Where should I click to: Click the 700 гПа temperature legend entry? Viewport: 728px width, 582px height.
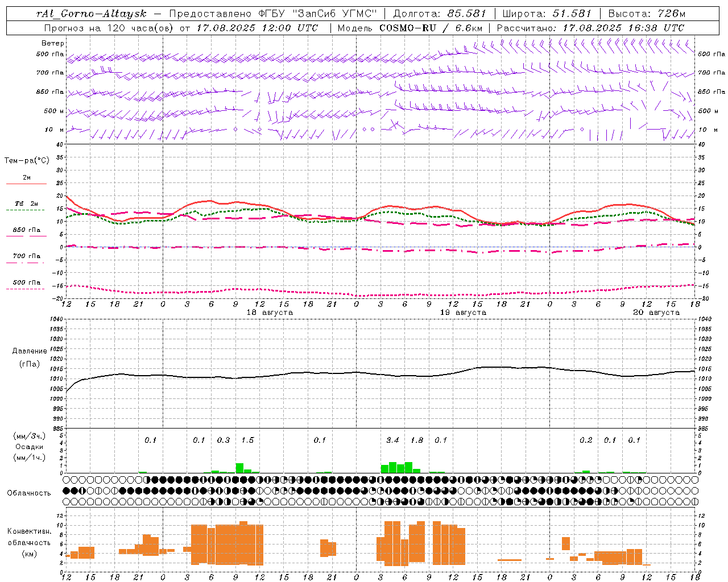click(27, 256)
